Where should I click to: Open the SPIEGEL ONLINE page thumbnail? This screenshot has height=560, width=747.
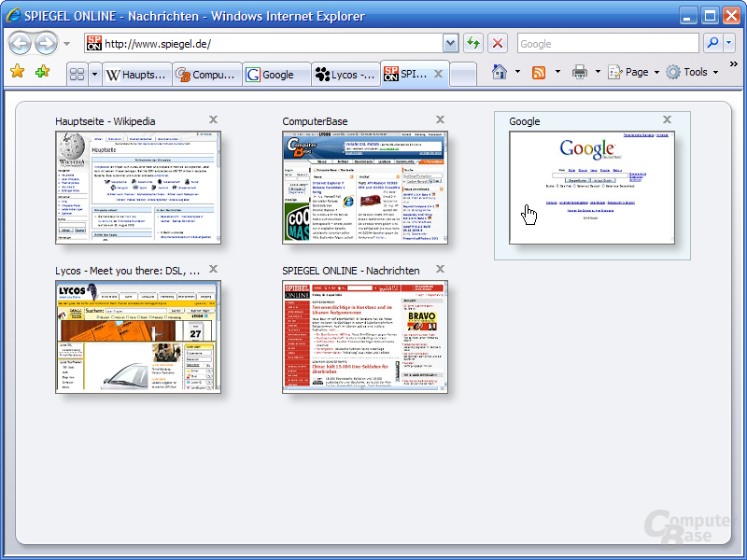365,337
